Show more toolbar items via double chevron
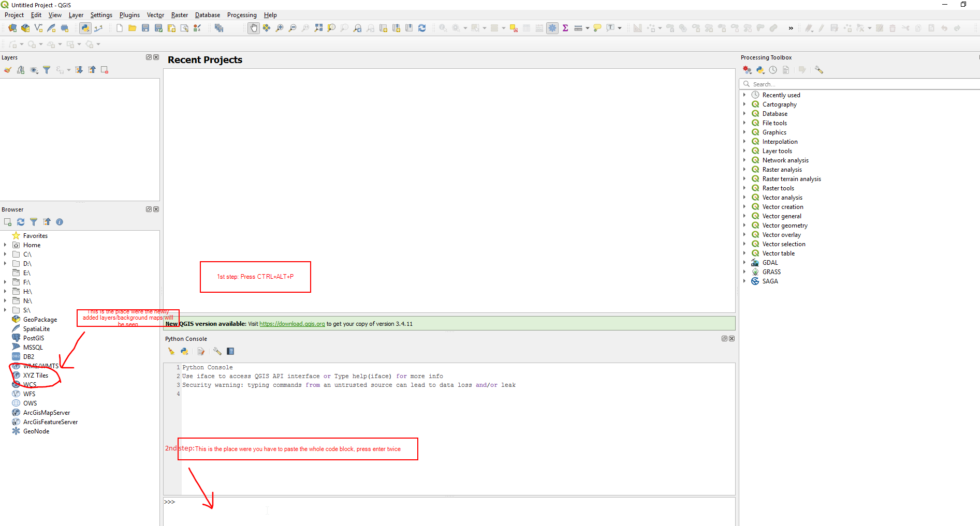The image size is (980, 526). click(791, 28)
